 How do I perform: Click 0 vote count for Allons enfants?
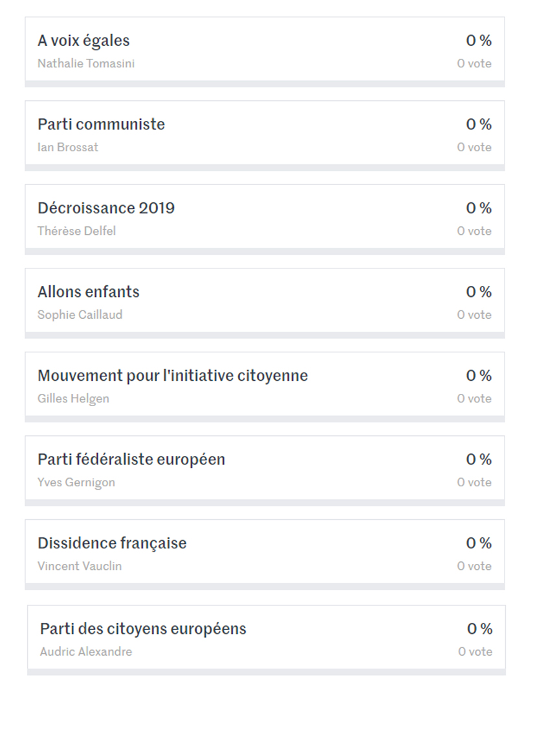click(474, 315)
